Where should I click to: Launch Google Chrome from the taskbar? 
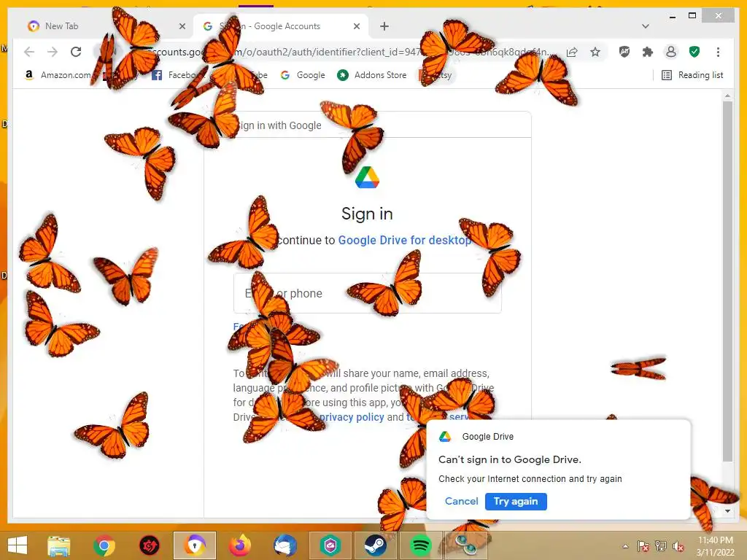pos(104,545)
